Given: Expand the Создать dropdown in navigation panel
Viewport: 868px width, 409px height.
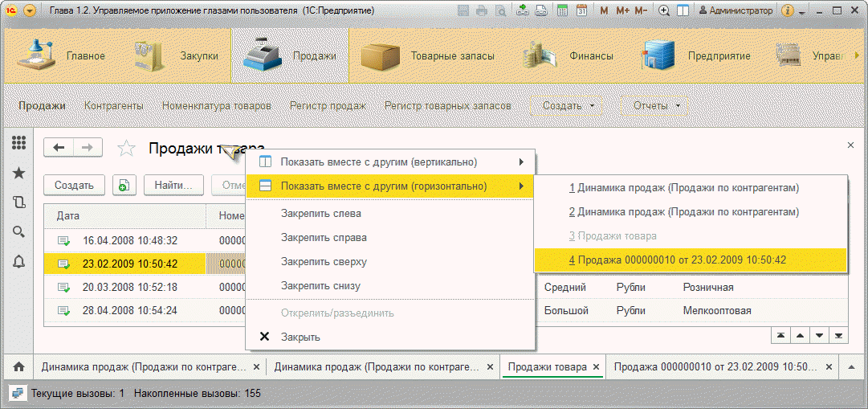Looking at the screenshot, I should (x=566, y=105).
